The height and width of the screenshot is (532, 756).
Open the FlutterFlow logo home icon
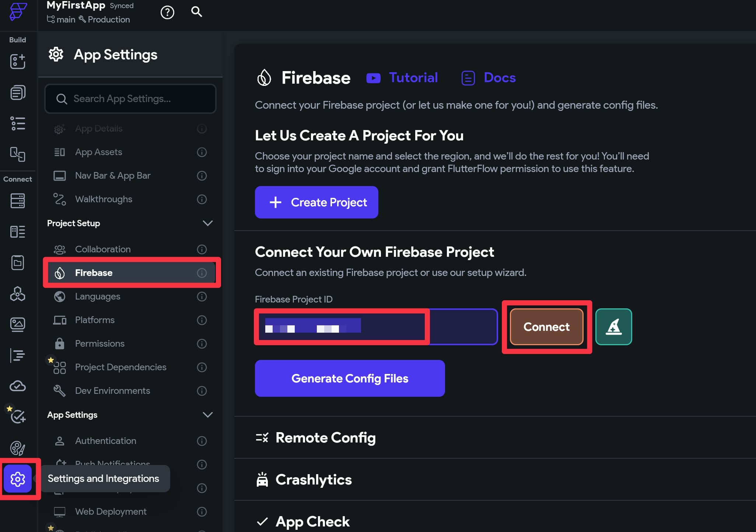[x=18, y=11]
